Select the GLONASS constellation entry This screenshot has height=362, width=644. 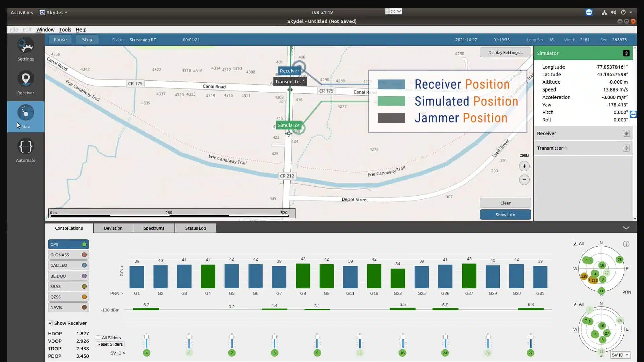pyautogui.click(x=68, y=255)
